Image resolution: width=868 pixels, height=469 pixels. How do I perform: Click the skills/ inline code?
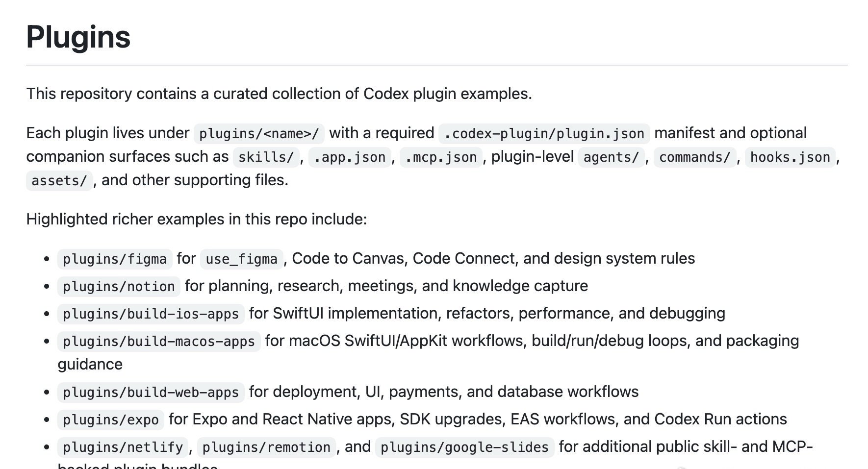coord(266,157)
